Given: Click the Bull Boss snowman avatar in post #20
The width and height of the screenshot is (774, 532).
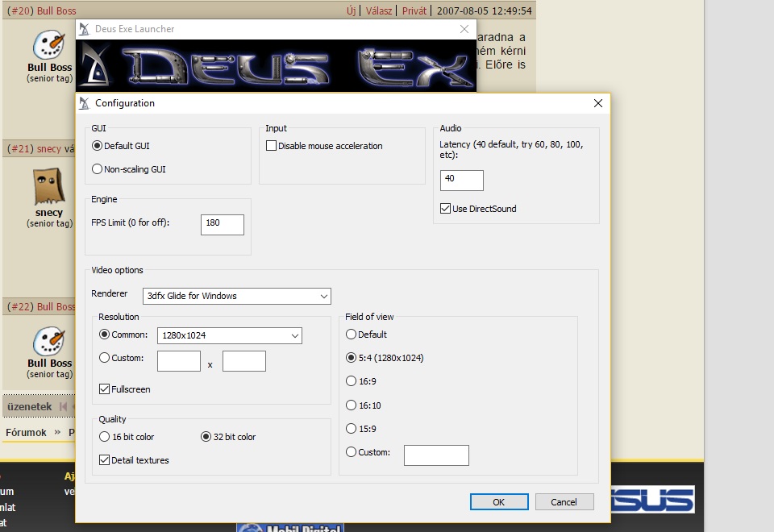Looking at the screenshot, I should [49, 44].
